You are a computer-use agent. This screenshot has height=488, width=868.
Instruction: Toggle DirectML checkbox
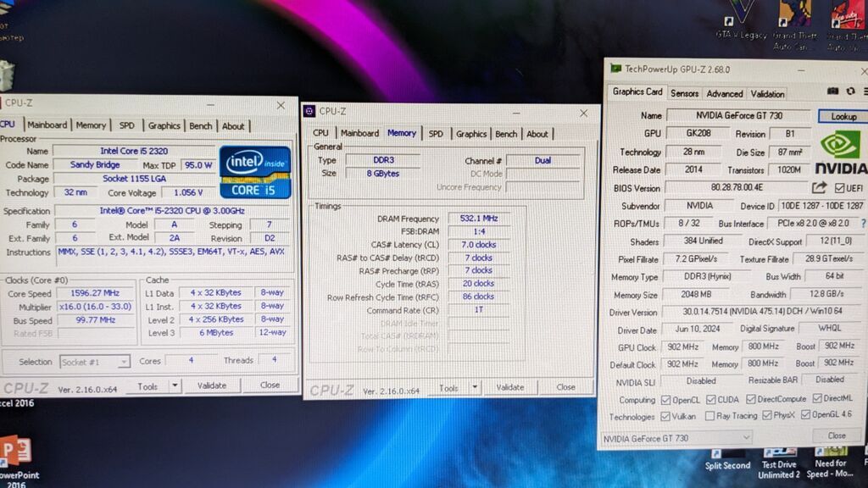pyautogui.click(x=817, y=398)
